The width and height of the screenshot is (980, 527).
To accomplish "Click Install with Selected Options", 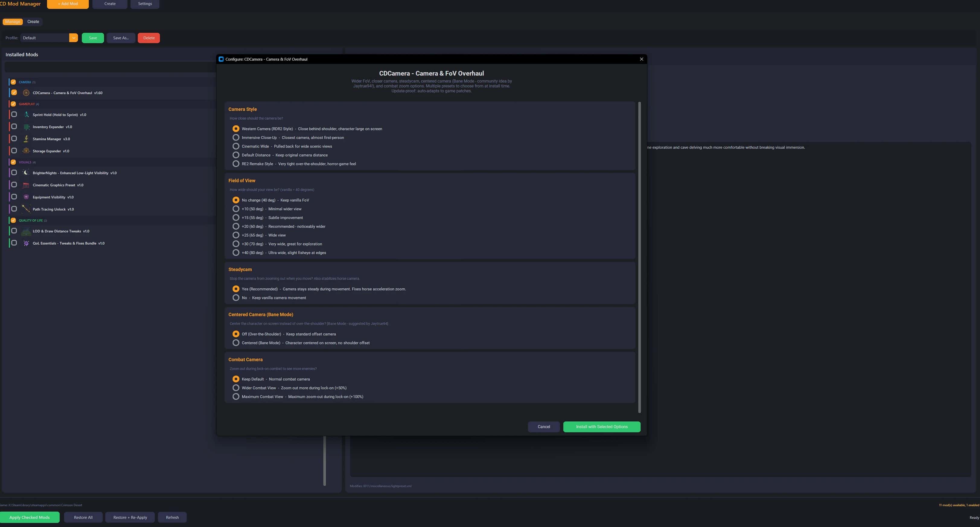I will [602, 427].
